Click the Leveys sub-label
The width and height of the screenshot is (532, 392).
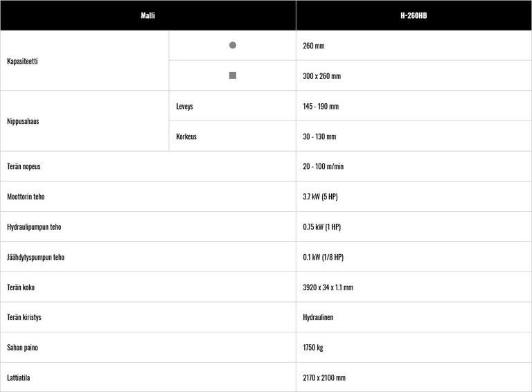(x=185, y=107)
